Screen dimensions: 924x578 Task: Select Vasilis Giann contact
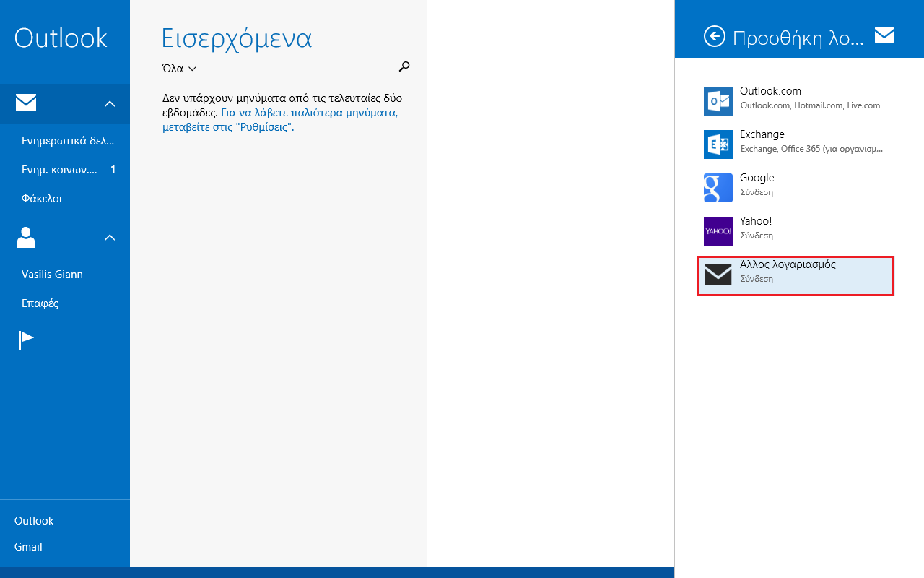[x=52, y=275]
